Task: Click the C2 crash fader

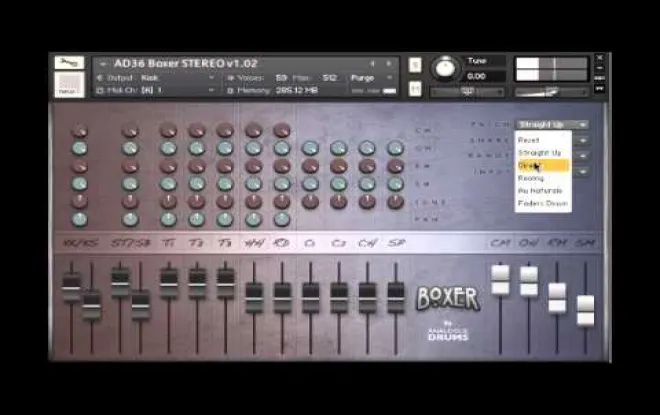Action: coord(339,298)
